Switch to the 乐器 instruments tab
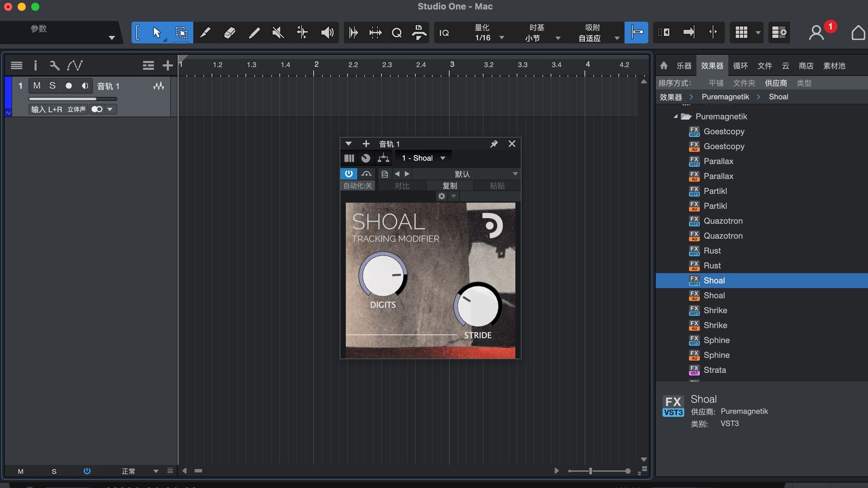 pyautogui.click(x=684, y=66)
